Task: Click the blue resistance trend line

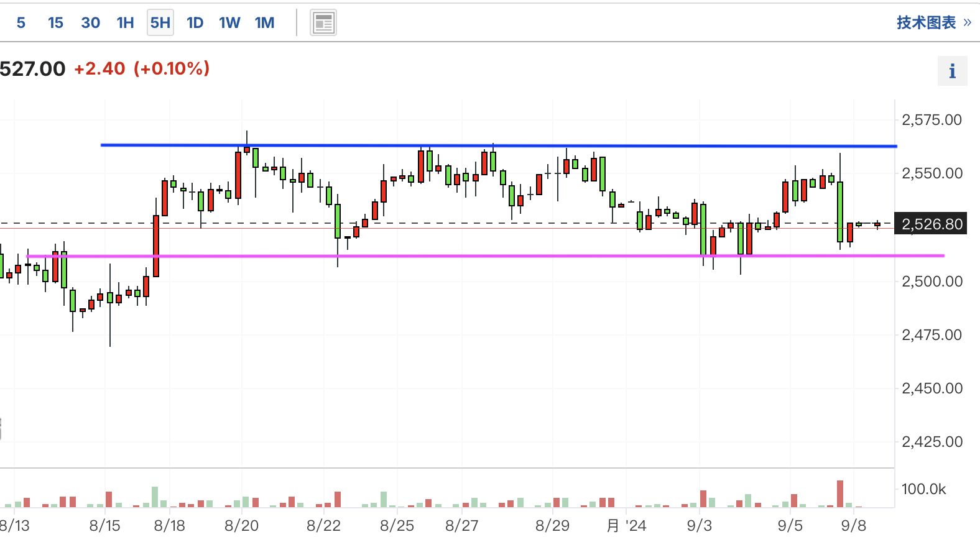Action: [x=499, y=145]
